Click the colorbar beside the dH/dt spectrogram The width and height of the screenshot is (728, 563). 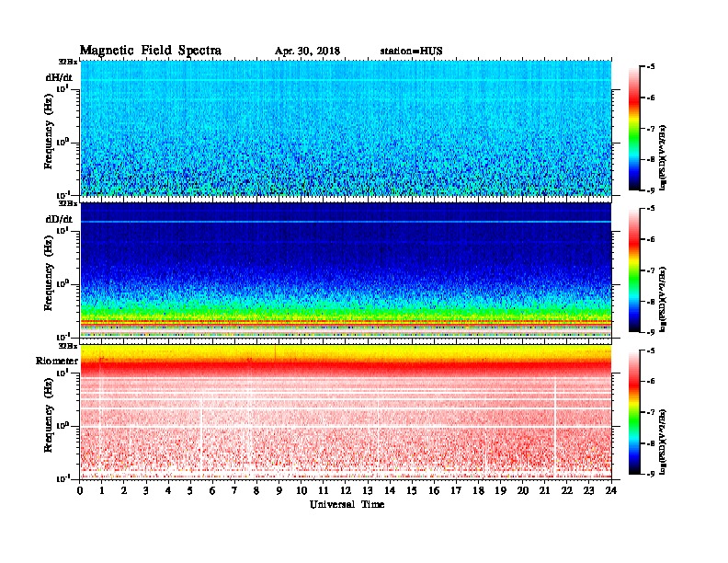point(634,129)
